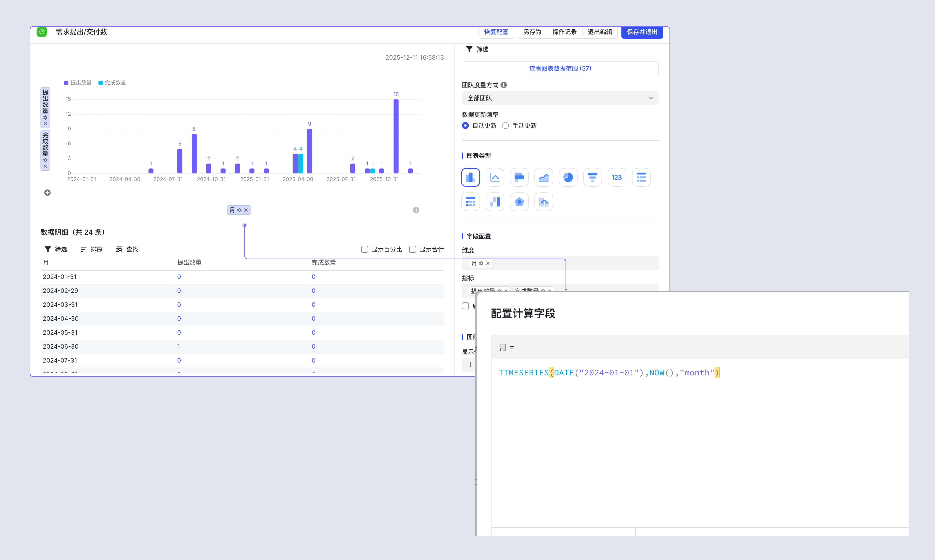The height and width of the screenshot is (560, 935).
Task: Open the 操作记录 history
Action: tap(565, 32)
